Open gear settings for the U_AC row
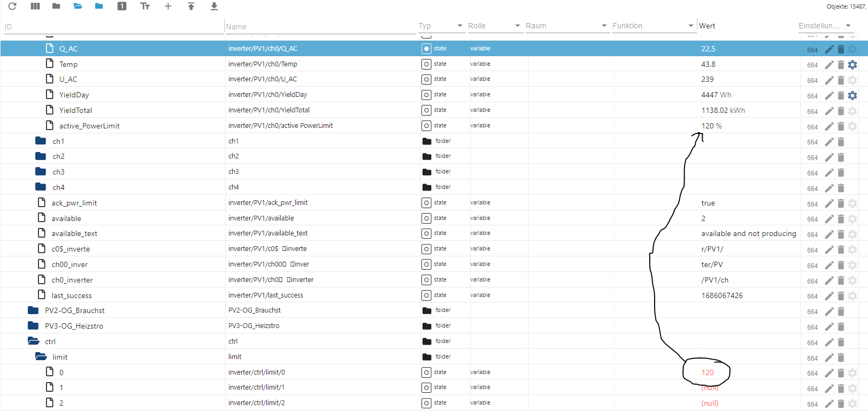Image resolution: width=868 pixels, height=411 pixels. (x=852, y=80)
